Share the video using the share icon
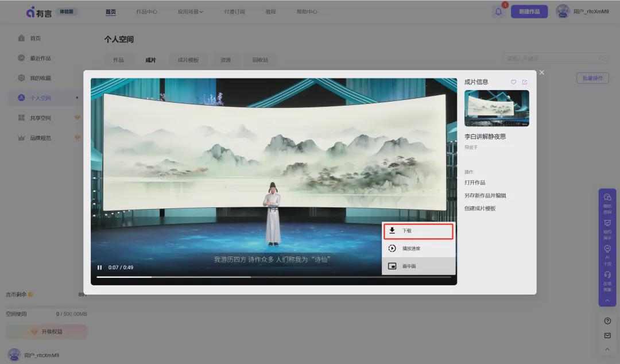 pyautogui.click(x=524, y=82)
